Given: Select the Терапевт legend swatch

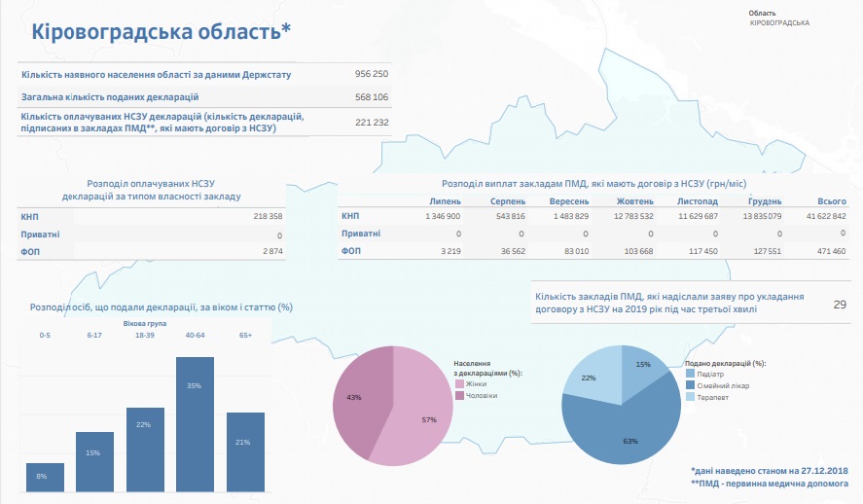Looking at the screenshot, I should pyautogui.click(x=690, y=397).
